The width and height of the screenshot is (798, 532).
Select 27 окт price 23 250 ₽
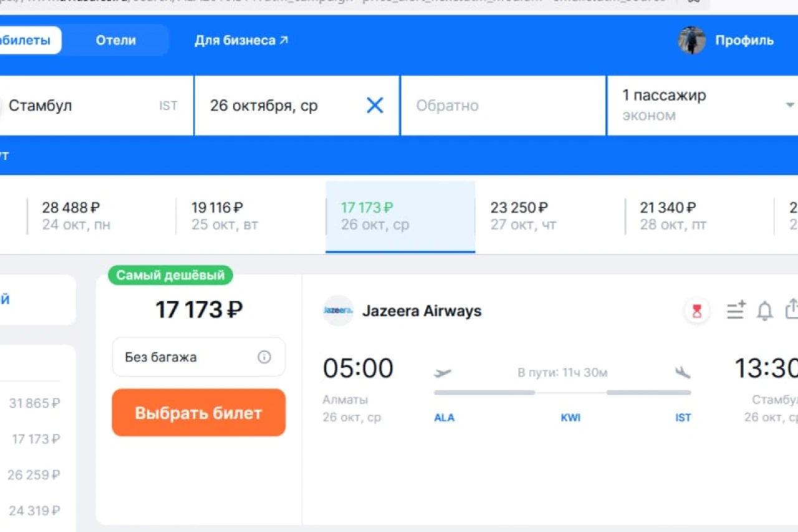550,216
